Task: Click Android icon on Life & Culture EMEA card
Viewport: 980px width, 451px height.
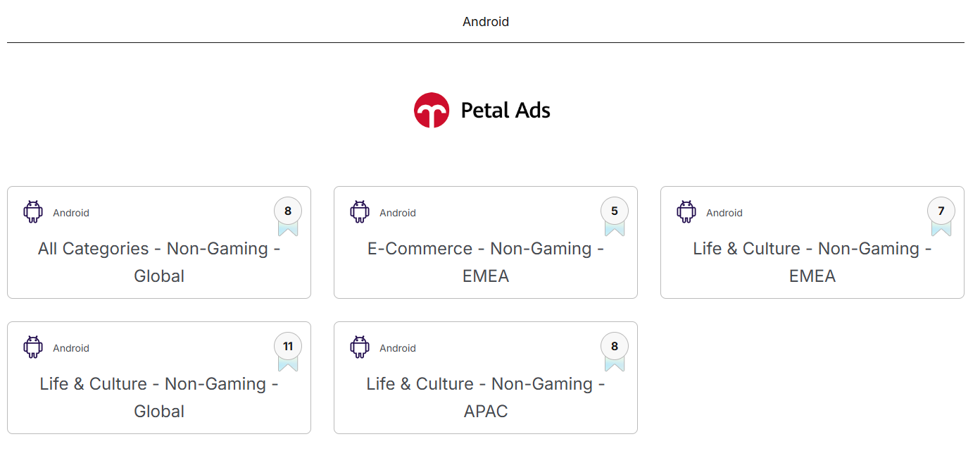Action: 686,212
